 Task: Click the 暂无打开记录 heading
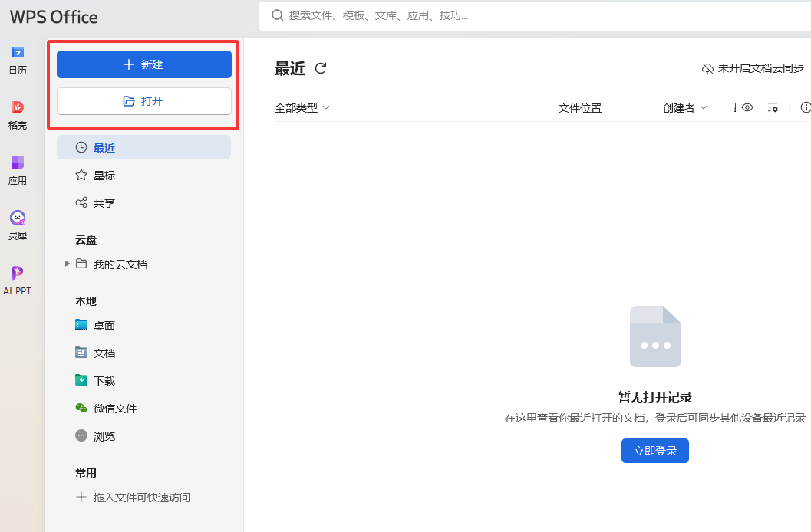click(x=655, y=397)
